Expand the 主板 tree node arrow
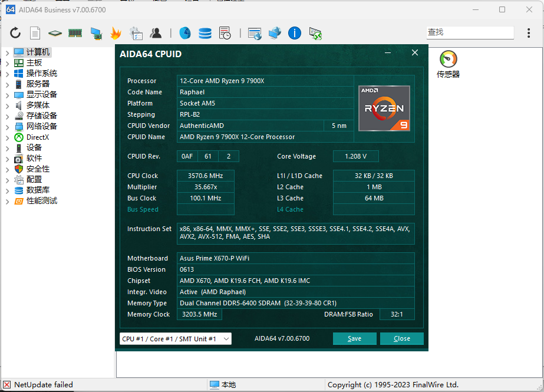The width and height of the screenshot is (544, 392). click(x=7, y=64)
